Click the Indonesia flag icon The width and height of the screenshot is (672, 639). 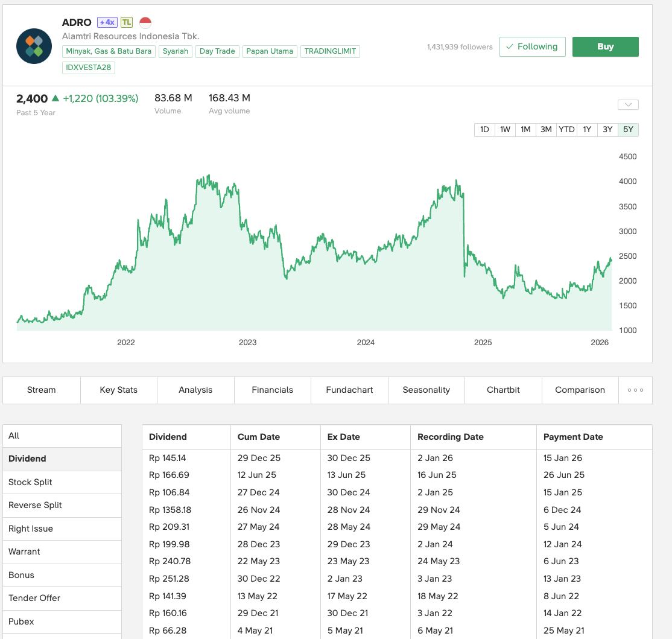(x=145, y=22)
